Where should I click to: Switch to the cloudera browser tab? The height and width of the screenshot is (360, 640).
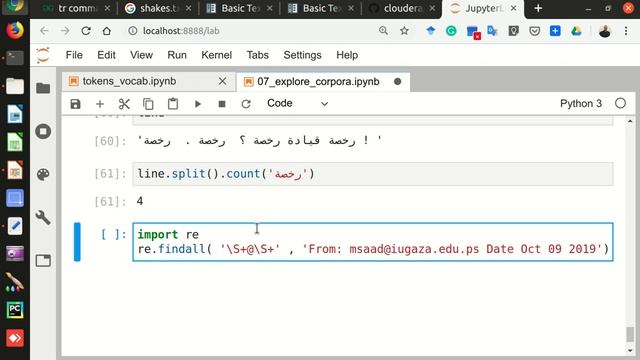pyautogui.click(x=402, y=9)
